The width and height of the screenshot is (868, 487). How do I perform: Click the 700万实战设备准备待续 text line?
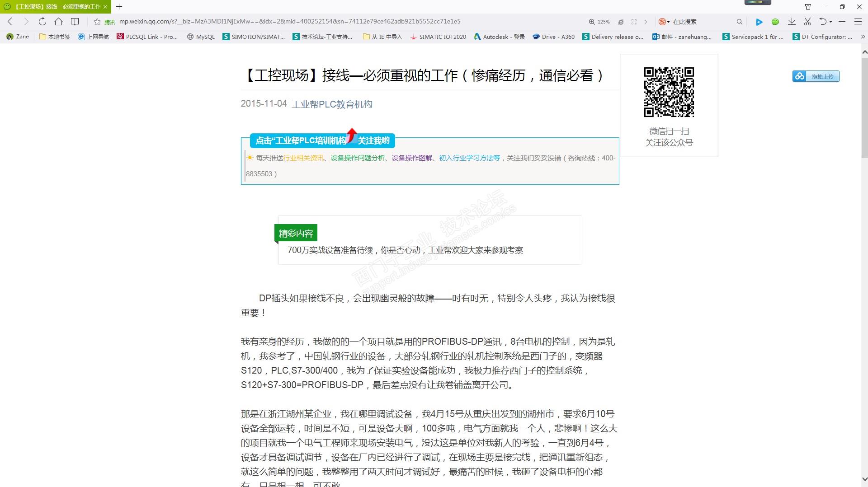click(405, 250)
